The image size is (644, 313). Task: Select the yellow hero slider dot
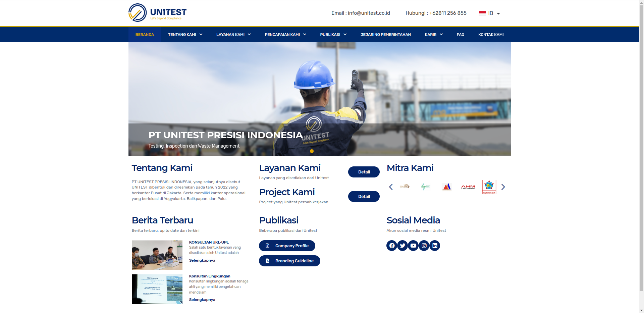[x=312, y=151]
